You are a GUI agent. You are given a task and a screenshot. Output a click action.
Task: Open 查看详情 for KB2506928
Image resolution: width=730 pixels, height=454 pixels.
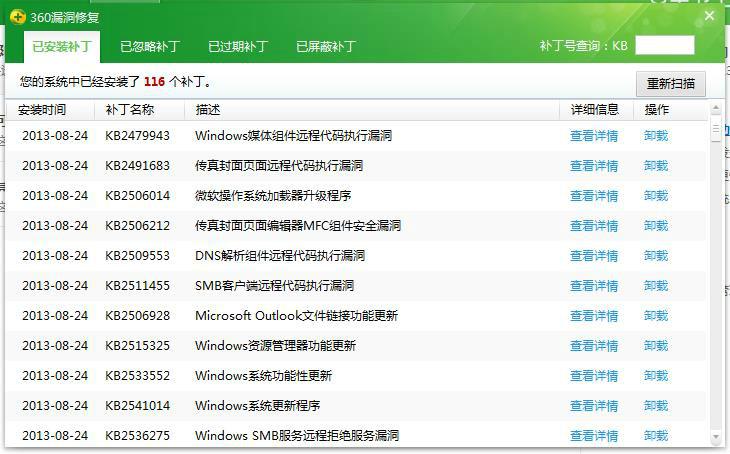pos(594,316)
